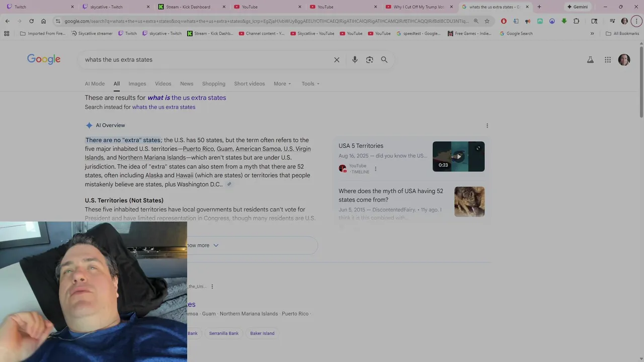Select the Images search tab

(x=137, y=84)
